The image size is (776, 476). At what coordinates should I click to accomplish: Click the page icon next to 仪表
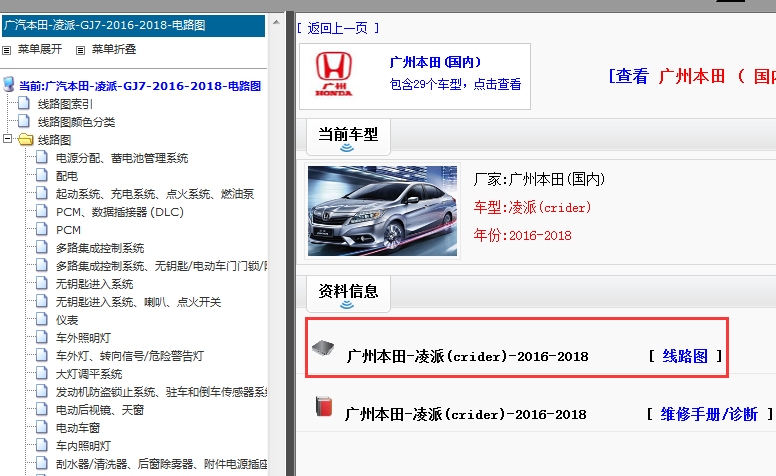[42, 319]
